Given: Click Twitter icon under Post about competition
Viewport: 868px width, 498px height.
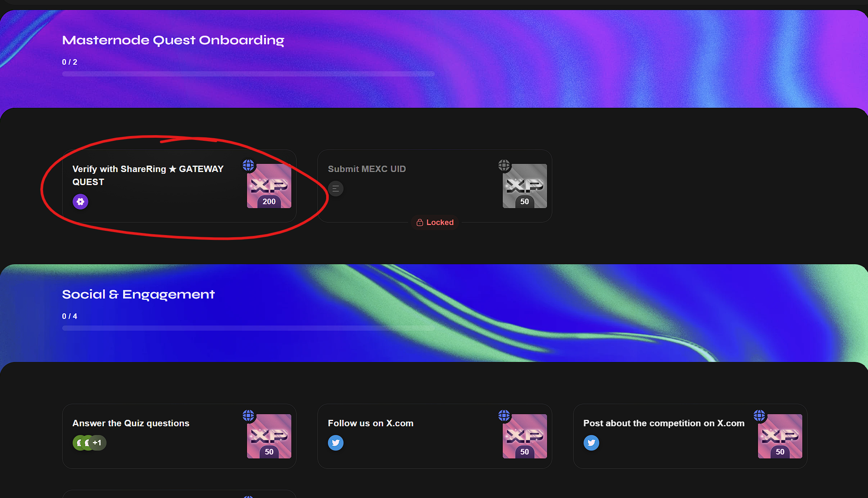Looking at the screenshot, I should coord(591,443).
